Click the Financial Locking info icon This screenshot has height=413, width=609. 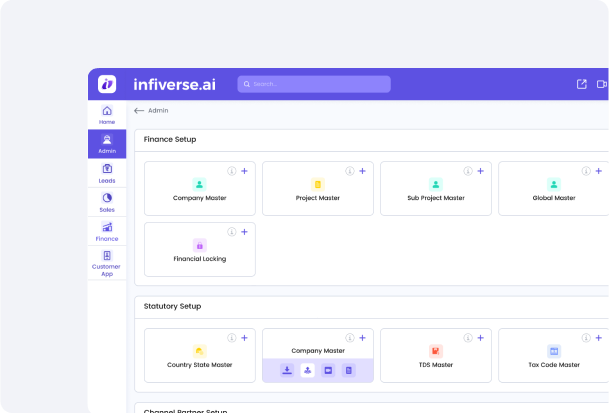231,232
